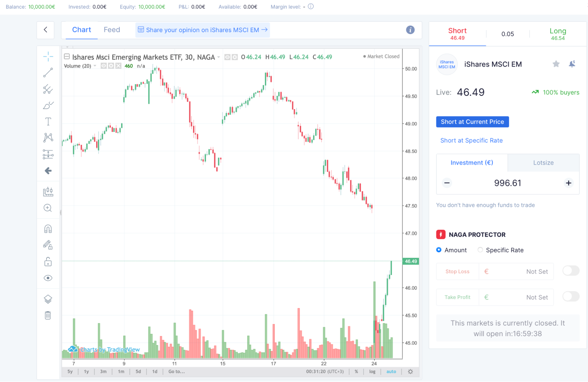The image size is (588, 382).
Task: Click the Take Profit value field
Action: click(516, 297)
